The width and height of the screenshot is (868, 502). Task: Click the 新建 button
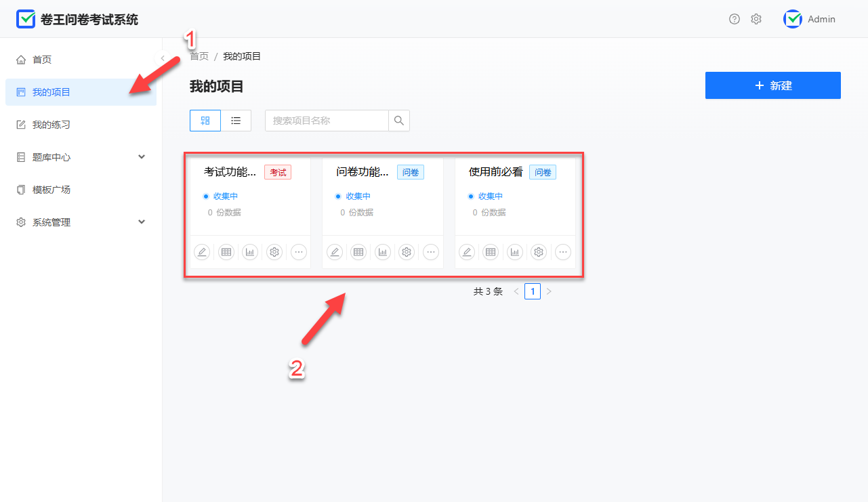[773, 85]
